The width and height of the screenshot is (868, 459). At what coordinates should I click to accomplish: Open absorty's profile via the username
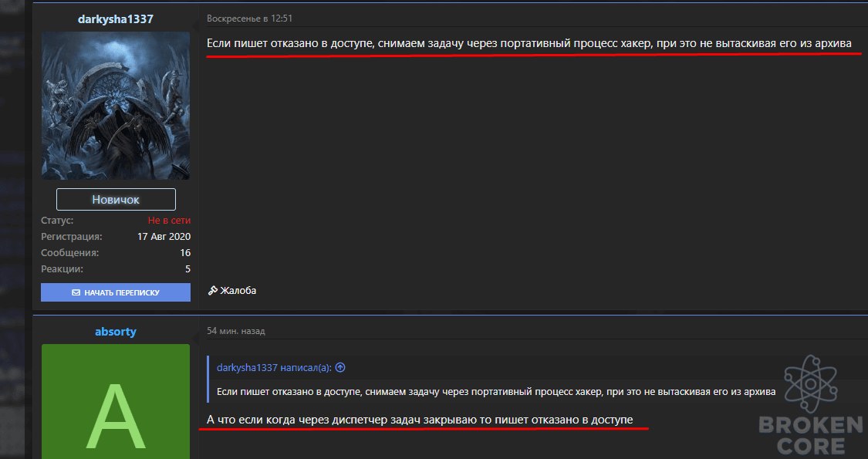click(x=116, y=332)
